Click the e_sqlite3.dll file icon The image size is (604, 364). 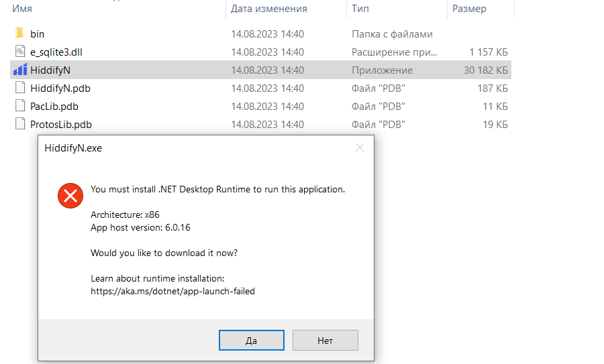(x=19, y=52)
